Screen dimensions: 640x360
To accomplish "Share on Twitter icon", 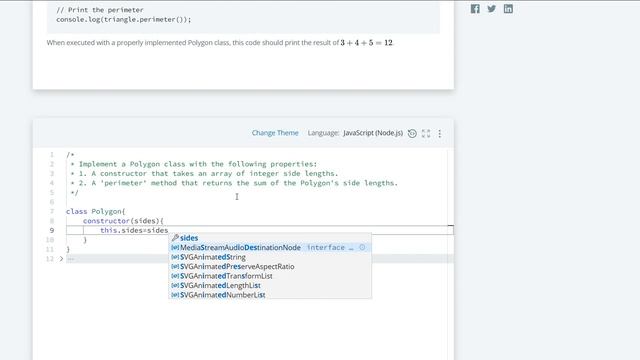I will click(492, 9).
